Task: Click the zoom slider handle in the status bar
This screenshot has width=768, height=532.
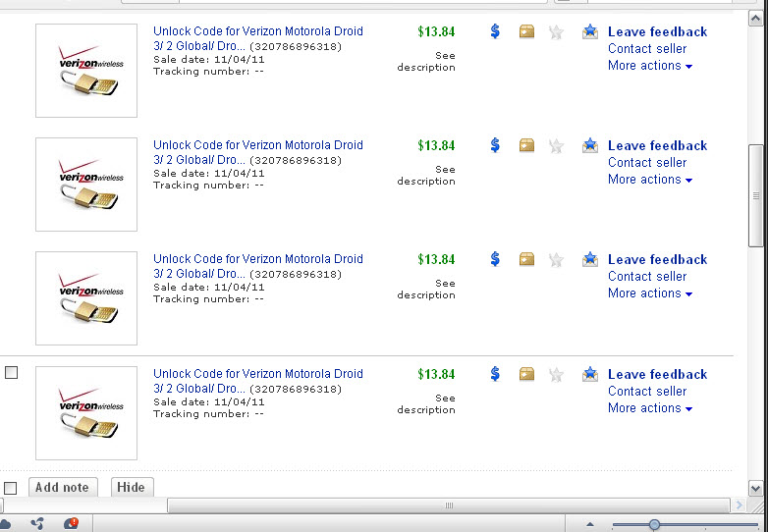Action: point(654,525)
